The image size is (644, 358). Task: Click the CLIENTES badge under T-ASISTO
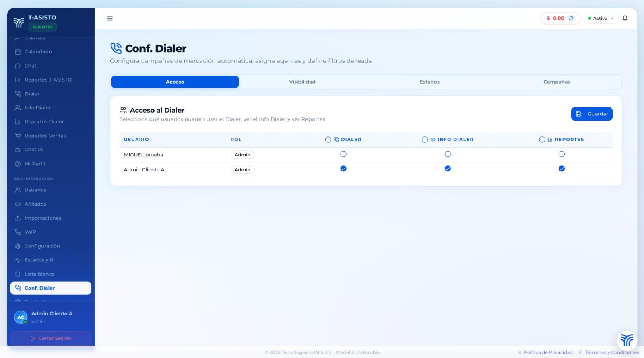tap(43, 27)
